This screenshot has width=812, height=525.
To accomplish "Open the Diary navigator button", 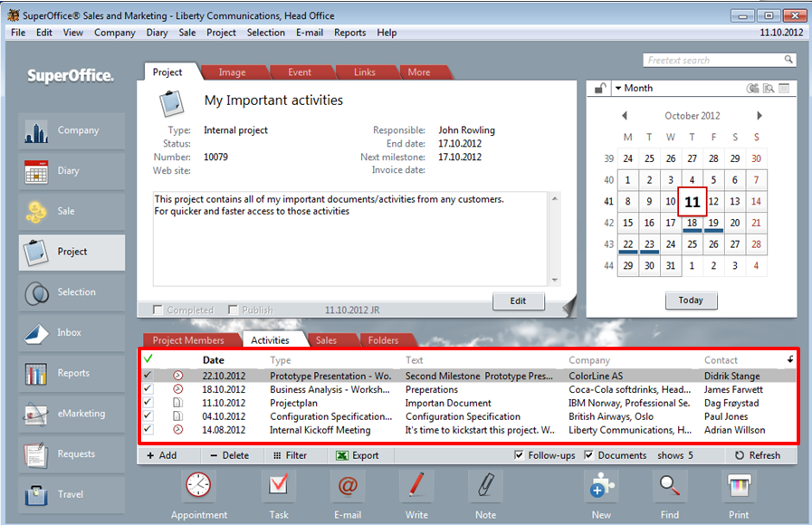I will [x=72, y=171].
